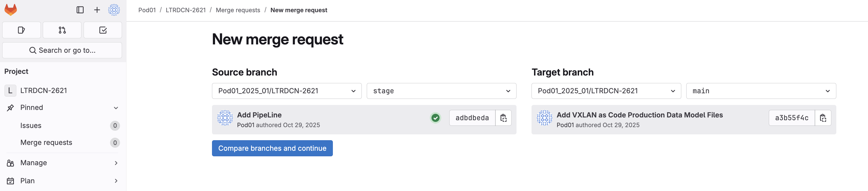The height and width of the screenshot is (191, 868).
Task: Open assigned issues shortcut icon
Action: pyautogui.click(x=21, y=30)
